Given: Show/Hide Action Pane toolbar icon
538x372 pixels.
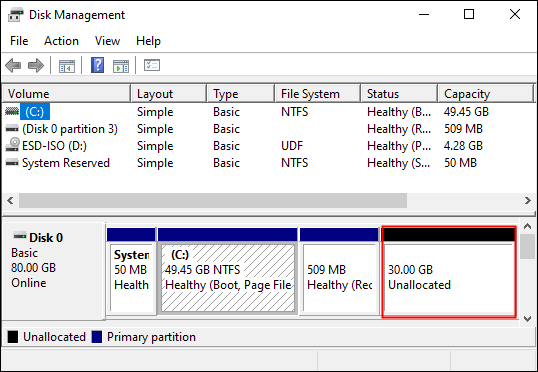Looking at the screenshot, I should pyautogui.click(x=121, y=66).
